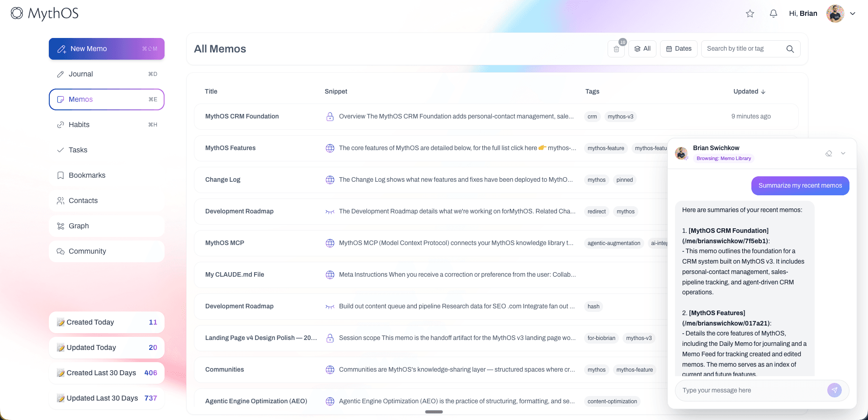Viewport: 868px width, 420px height.
Task: Switch to the Journal section
Action: tap(81, 74)
